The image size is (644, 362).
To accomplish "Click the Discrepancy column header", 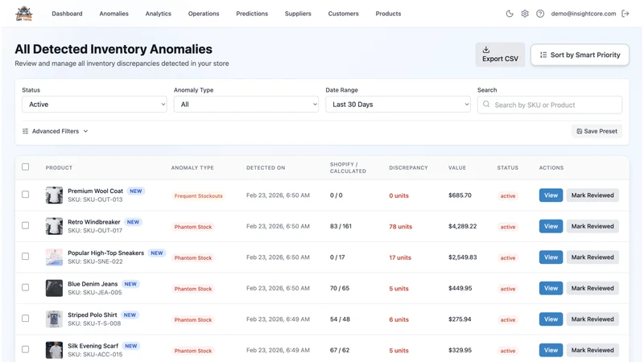I will pos(408,167).
